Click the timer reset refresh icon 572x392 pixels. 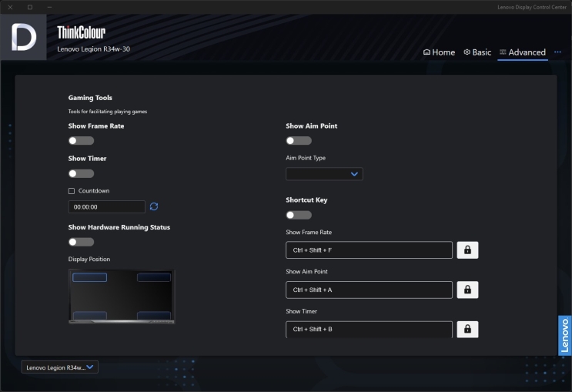(154, 206)
